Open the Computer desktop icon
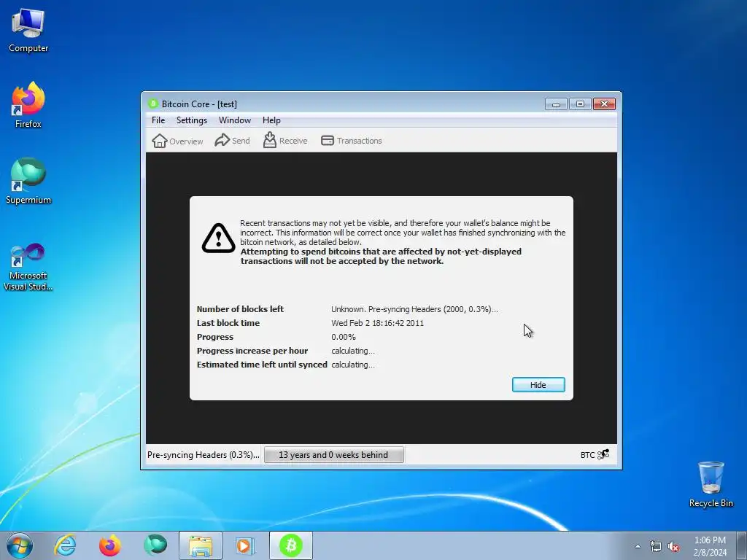This screenshot has width=747, height=560. click(28, 31)
